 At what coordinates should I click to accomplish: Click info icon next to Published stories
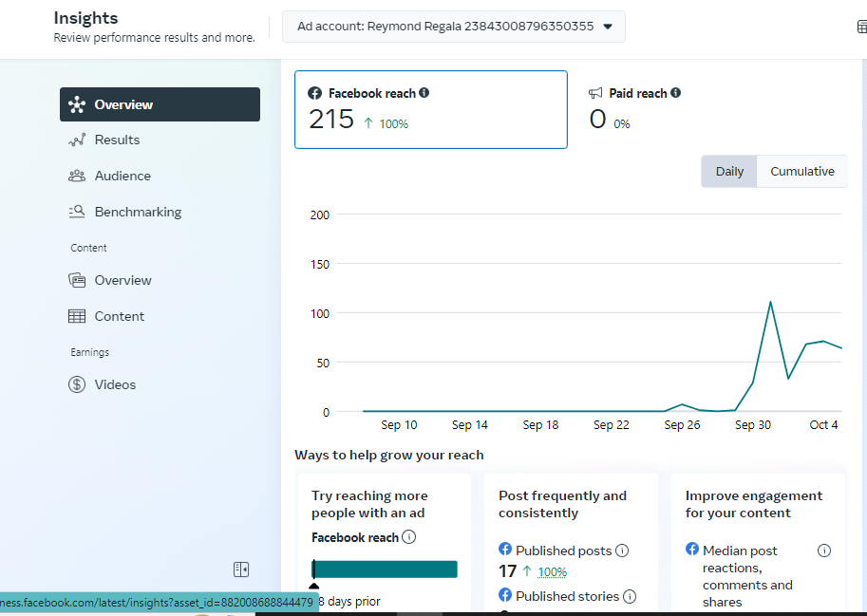(630, 596)
